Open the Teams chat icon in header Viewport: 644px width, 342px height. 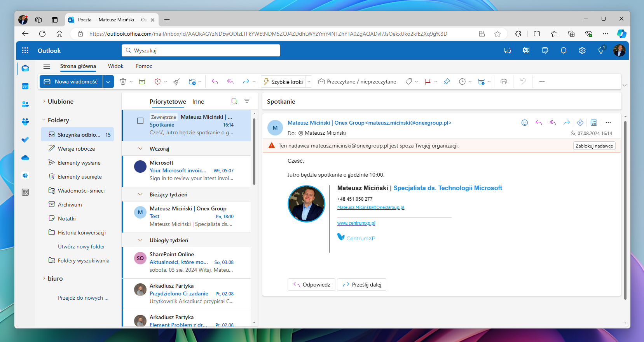click(x=508, y=50)
